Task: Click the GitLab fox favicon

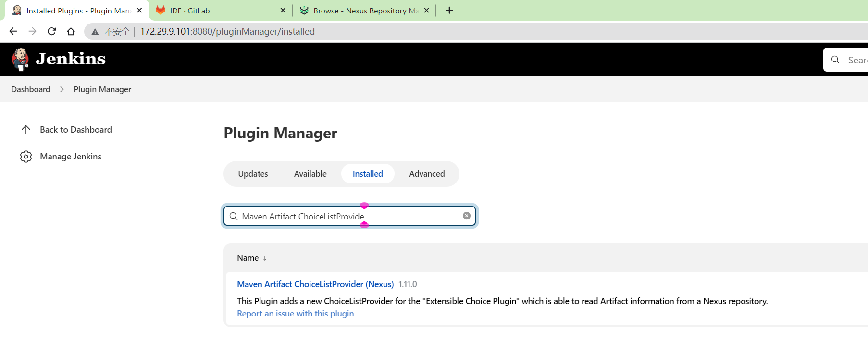Action: 161,10
